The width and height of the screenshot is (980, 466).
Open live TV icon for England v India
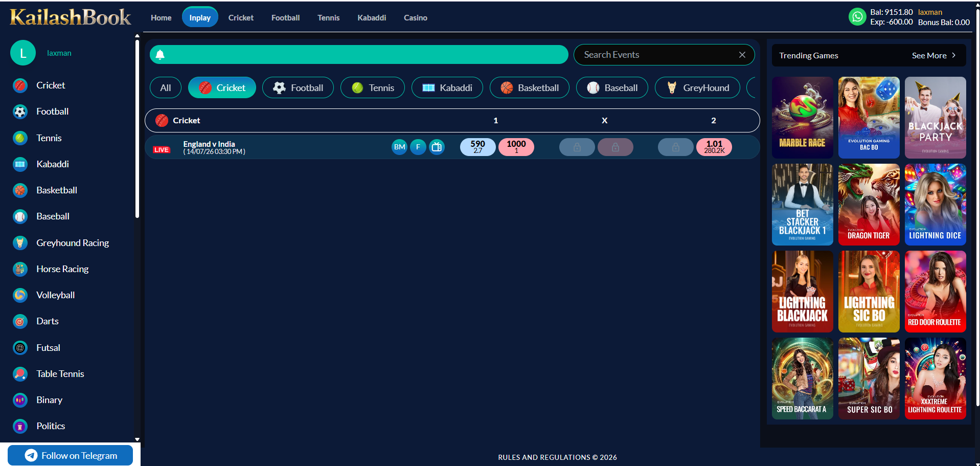(x=437, y=147)
